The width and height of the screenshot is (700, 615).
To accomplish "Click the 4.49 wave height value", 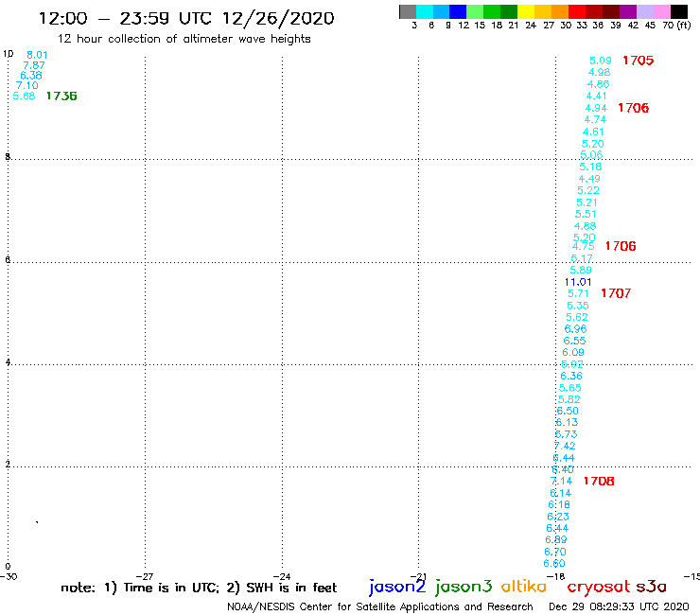I will [589, 179].
